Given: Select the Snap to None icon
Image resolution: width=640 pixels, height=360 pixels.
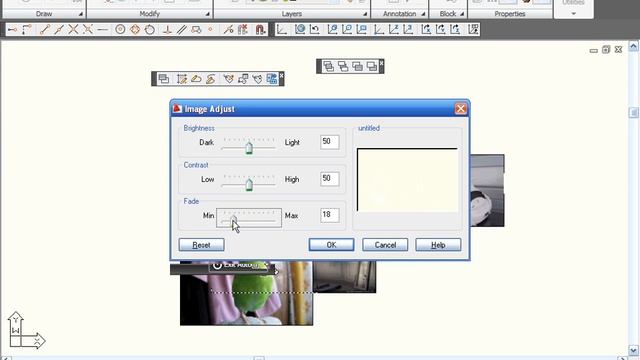Looking at the screenshot, I should coord(243,29).
